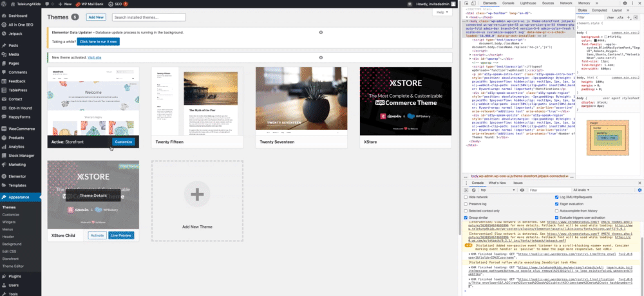Enable Autocomplete from history checkbox
Screen dimensions: 644x296
click(557, 210)
